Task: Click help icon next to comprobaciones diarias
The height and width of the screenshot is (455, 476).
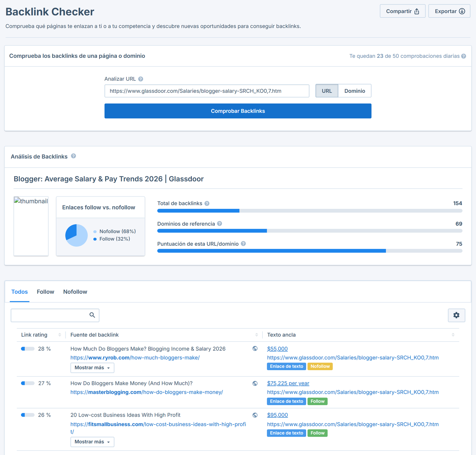Action: (463, 56)
